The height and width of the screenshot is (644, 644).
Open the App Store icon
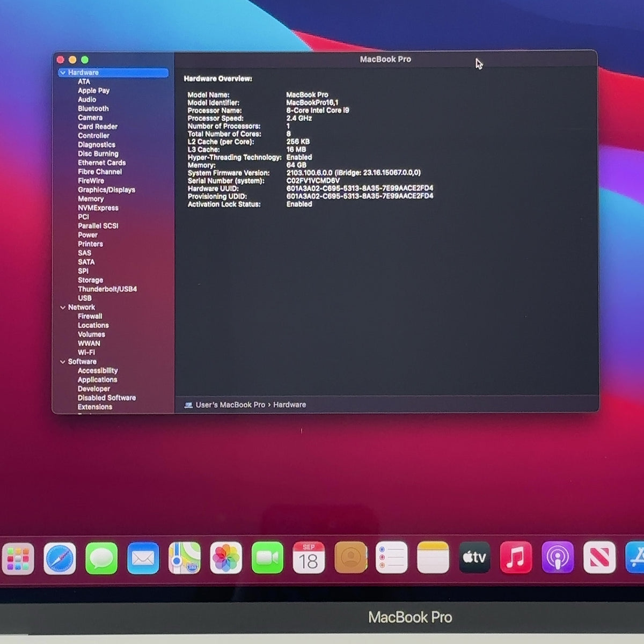pyautogui.click(x=634, y=558)
